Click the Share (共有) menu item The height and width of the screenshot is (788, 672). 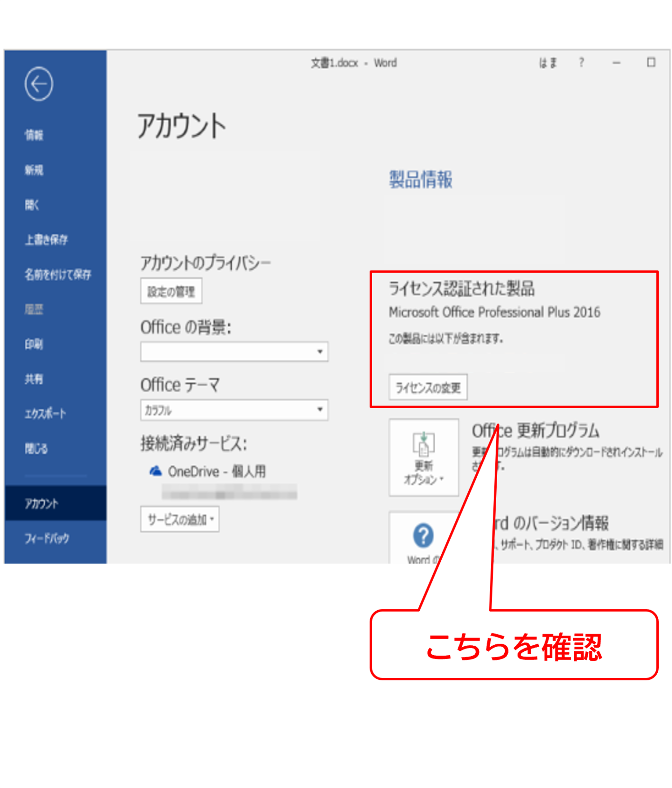point(34,379)
